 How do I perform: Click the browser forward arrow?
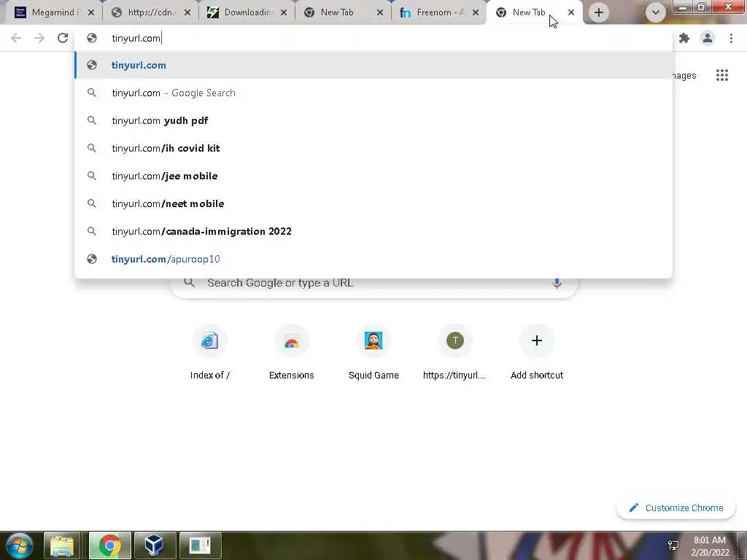tap(39, 38)
